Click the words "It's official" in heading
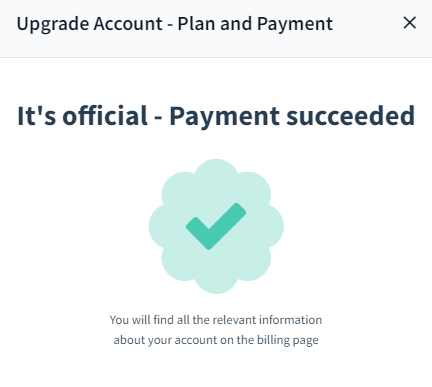 [x=82, y=116]
